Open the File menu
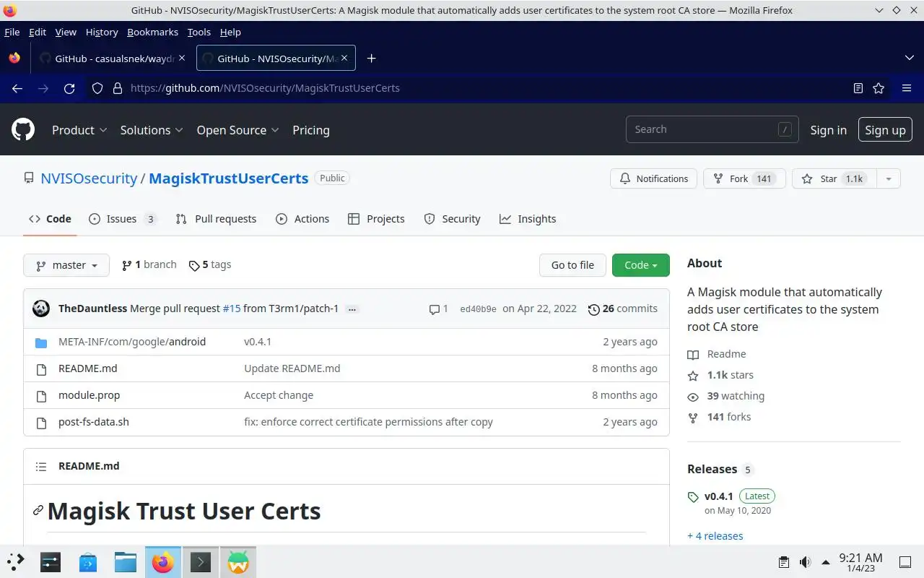 coord(12,32)
